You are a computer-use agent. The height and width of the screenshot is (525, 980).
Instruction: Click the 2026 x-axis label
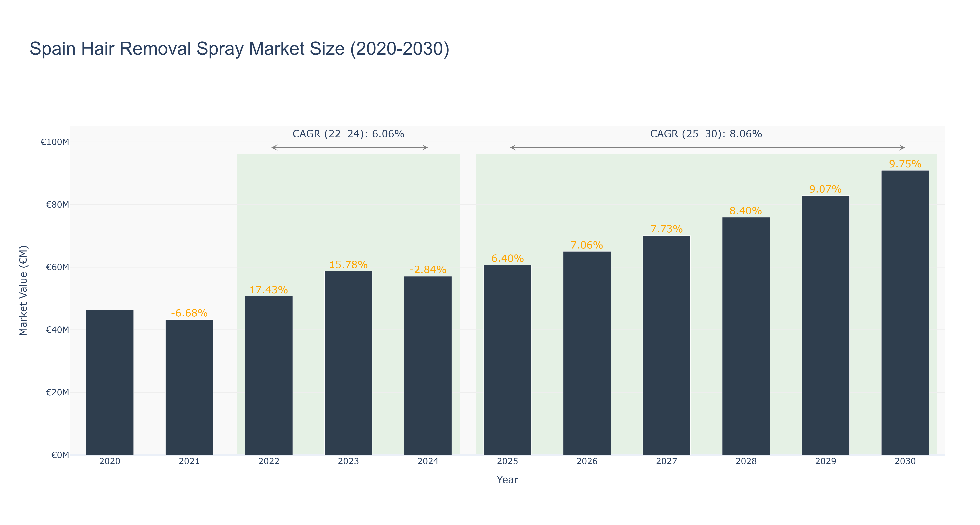tap(587, 461)
